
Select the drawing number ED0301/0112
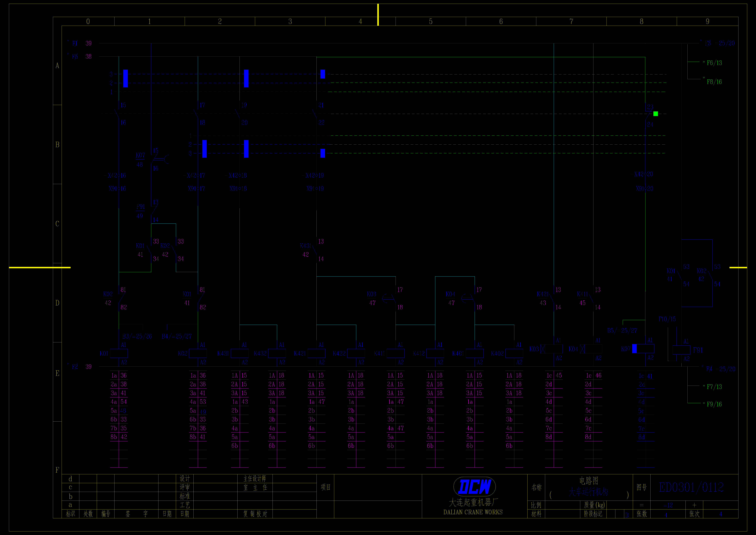pos(691,487)
